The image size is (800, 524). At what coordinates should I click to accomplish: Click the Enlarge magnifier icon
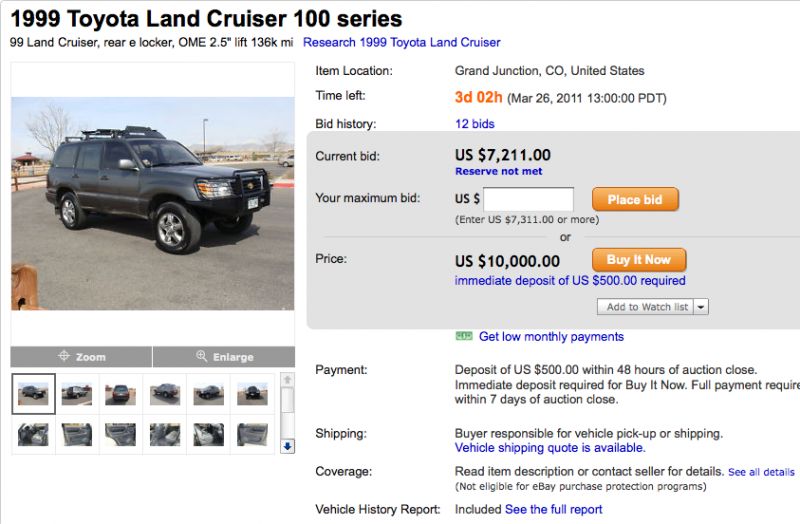202,356
